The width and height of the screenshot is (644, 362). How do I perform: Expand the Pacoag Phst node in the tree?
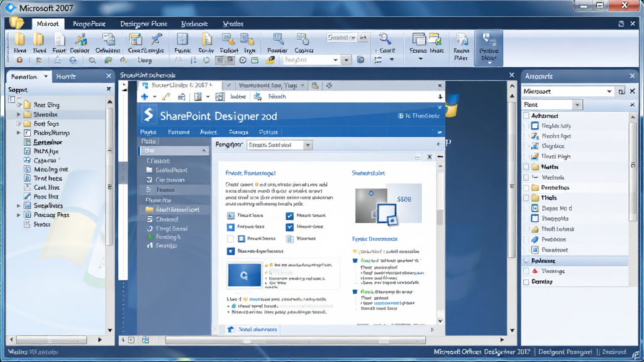point(18,215)
